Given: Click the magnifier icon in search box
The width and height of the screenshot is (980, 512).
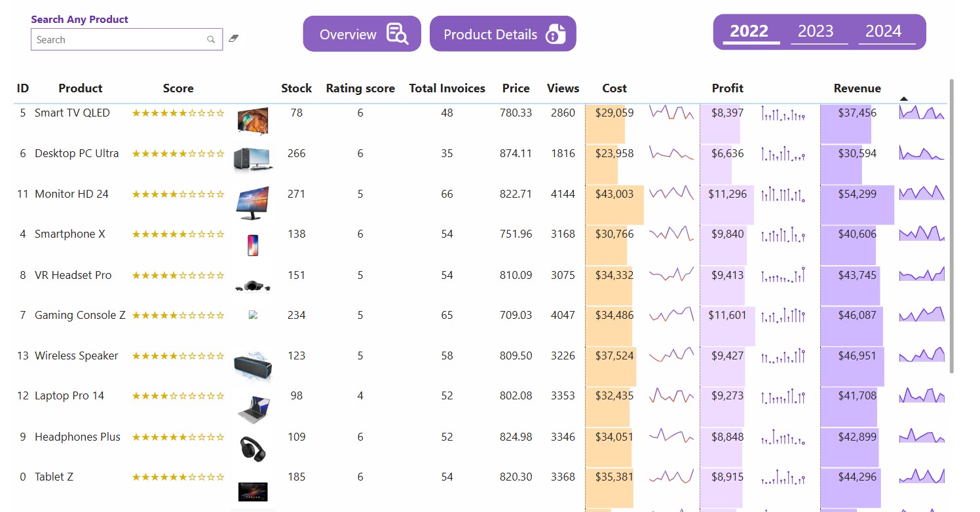Looking at the screenshot, I should click(x=211, y=40).
